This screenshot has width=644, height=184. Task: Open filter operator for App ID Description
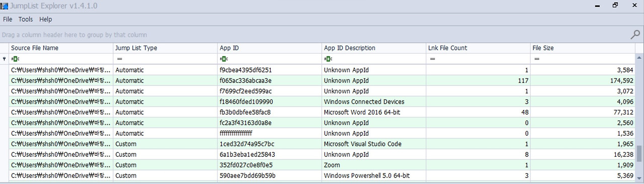tap(328, 59)
